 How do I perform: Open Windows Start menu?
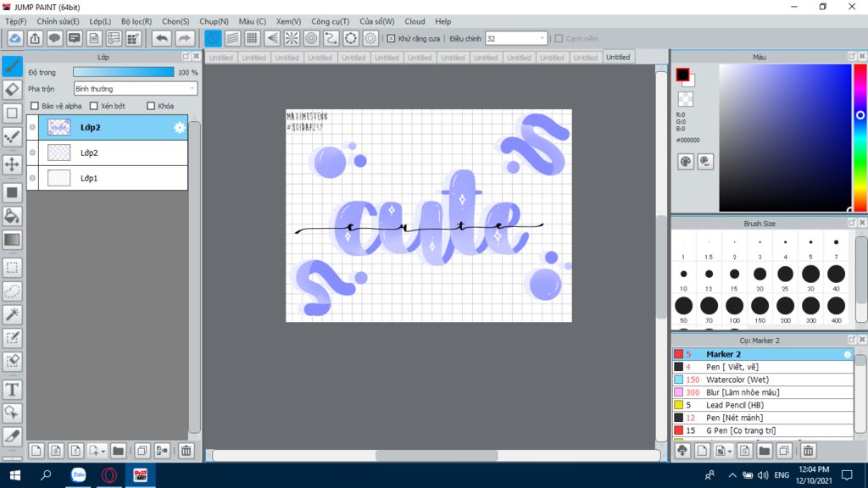pos(15,474)
